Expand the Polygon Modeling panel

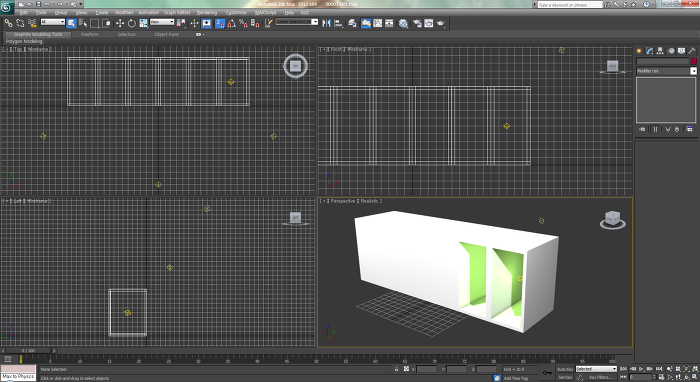(24, 41)
